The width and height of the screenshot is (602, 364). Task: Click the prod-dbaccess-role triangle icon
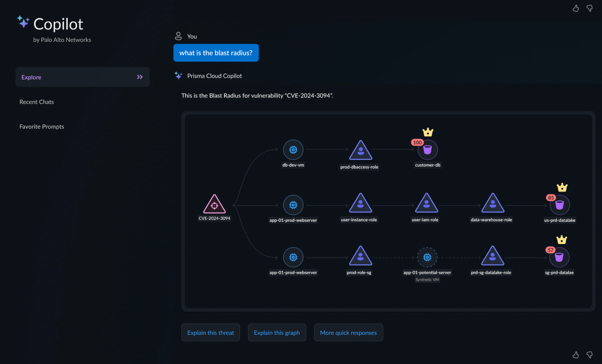[361, 151]
